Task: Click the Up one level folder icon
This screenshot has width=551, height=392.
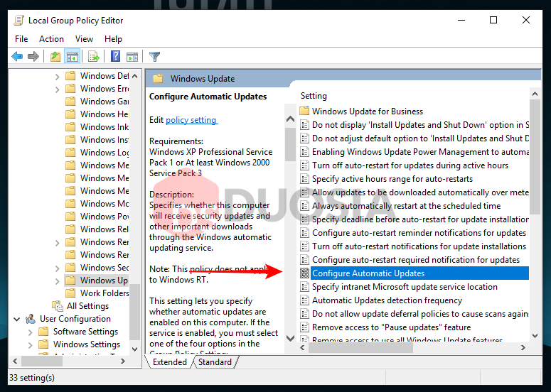Action: point(55,56)
